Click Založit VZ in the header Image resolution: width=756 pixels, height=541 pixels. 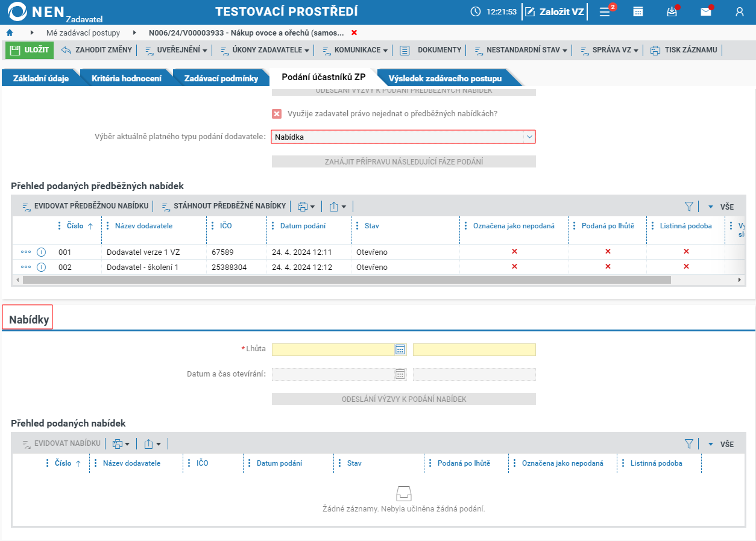pyautogui.click(x=555, y=11)
